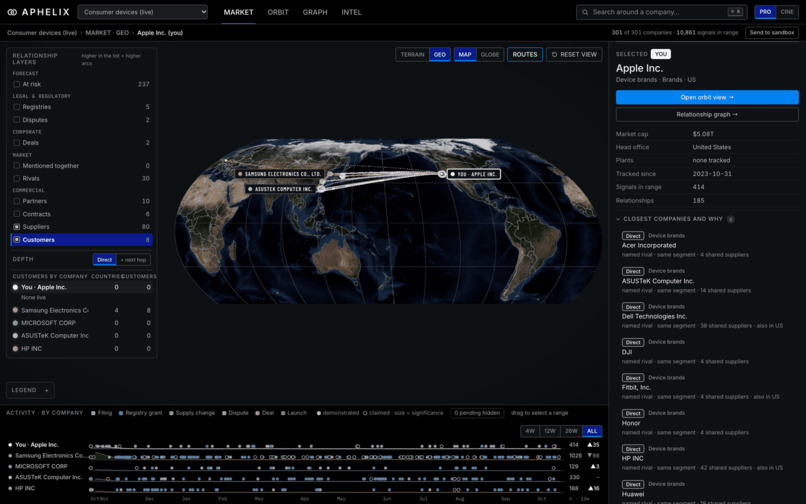Click the YOU tag next to Selected

(661, 54)
